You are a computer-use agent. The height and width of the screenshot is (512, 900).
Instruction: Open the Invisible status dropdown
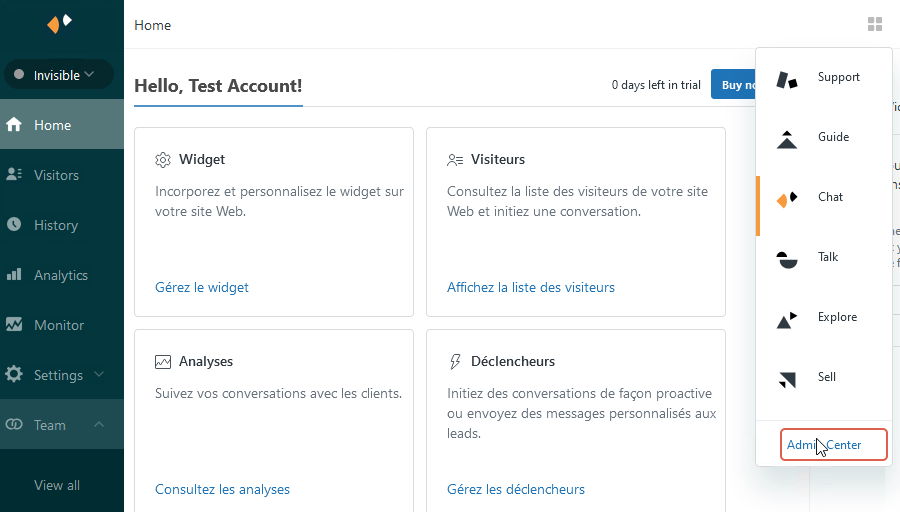[58, 75]
